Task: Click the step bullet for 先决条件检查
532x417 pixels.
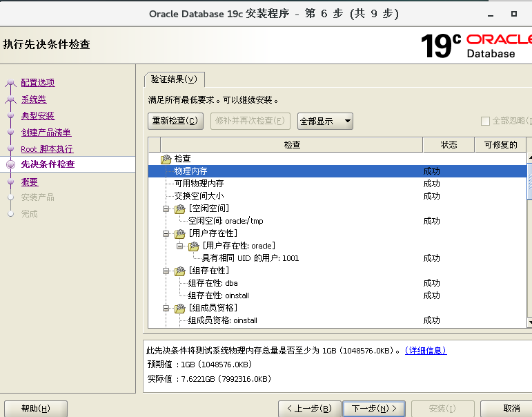Action: point(11,164)
